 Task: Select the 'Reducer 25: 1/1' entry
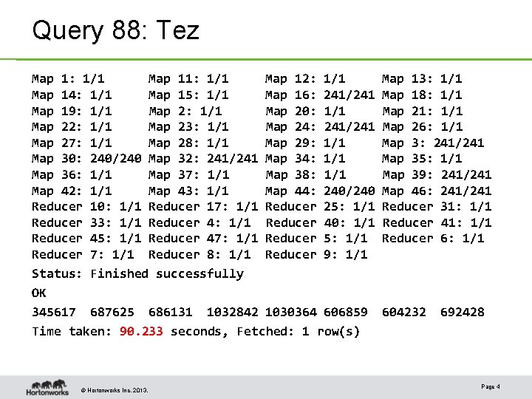[x=320, y=207]
